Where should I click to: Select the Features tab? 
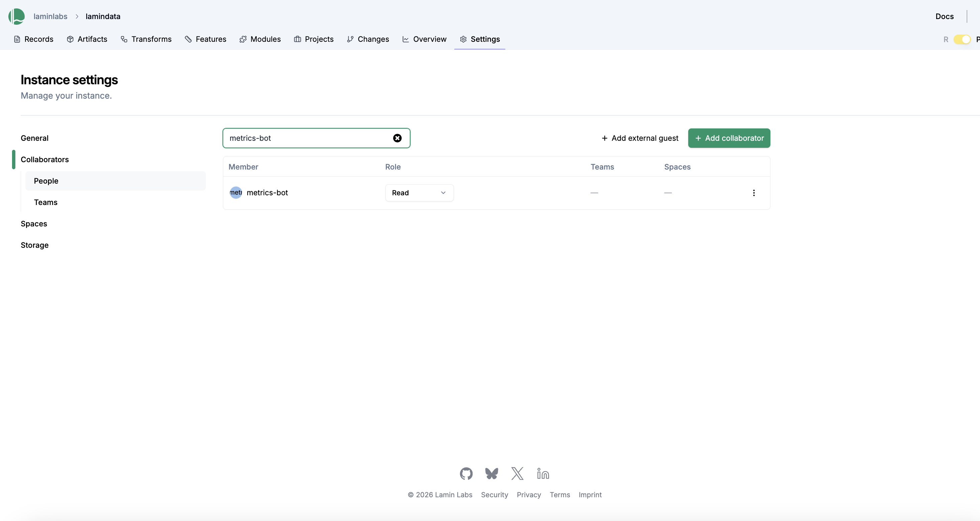point(206,39)
